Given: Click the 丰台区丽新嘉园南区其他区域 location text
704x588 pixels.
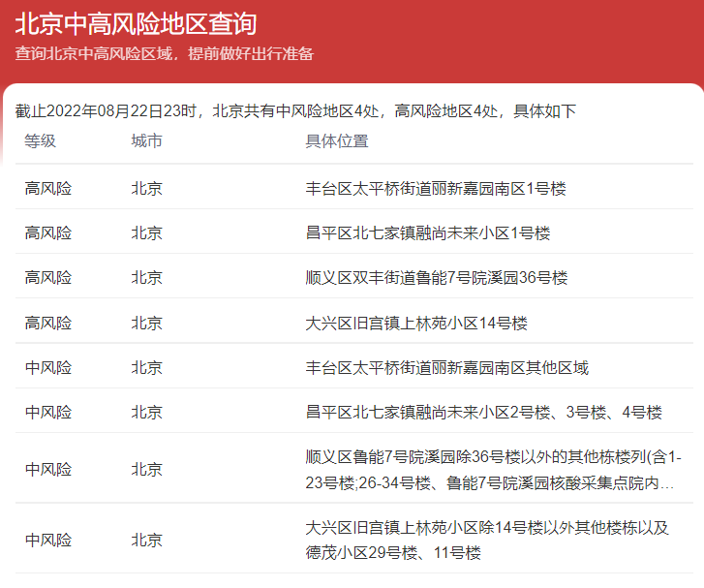Looking at the screenshot, I should click(x=446, y=367).
